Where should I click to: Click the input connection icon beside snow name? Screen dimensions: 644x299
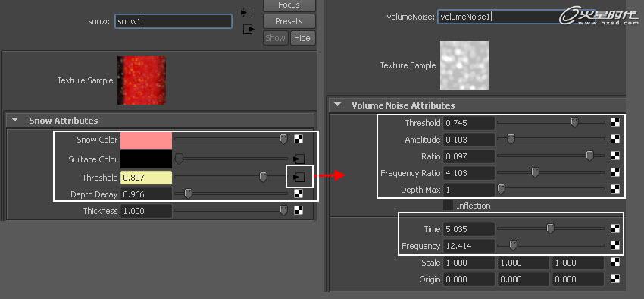point(246,13)
